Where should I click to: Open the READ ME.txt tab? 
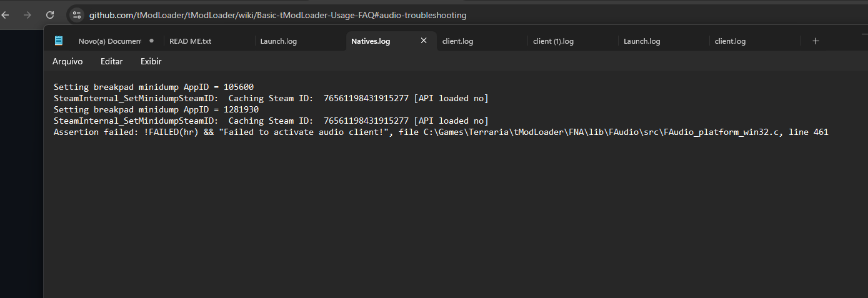(191, 41)
